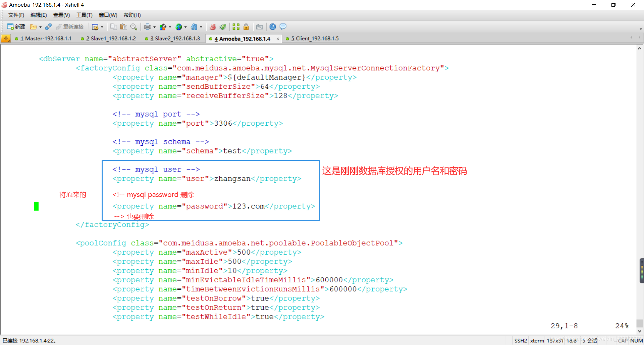Expand the font dropdown arrow
This screenshot has width=644, height=345.
(x=201, y=27)
